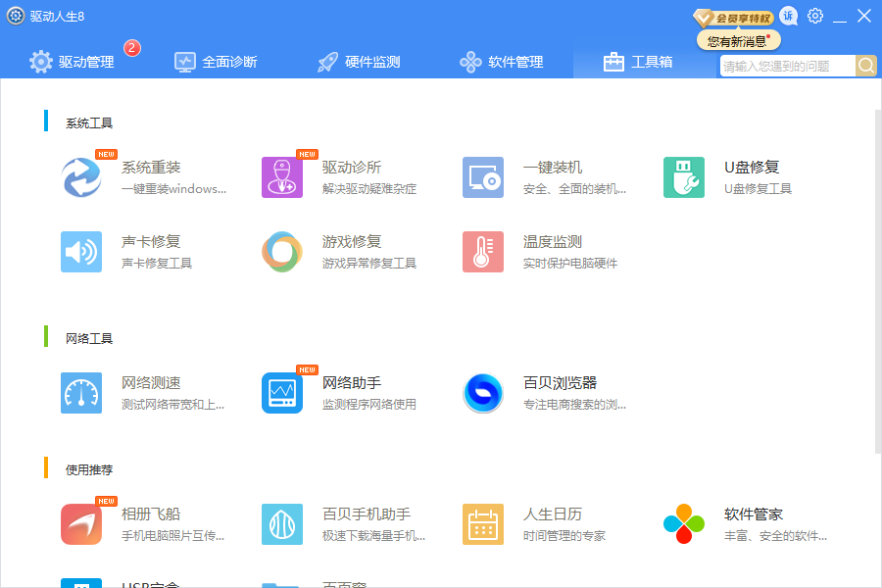Go to the 硬件监测 tab
This screenshot has height=588, width=882.
(x=359, y=62)
